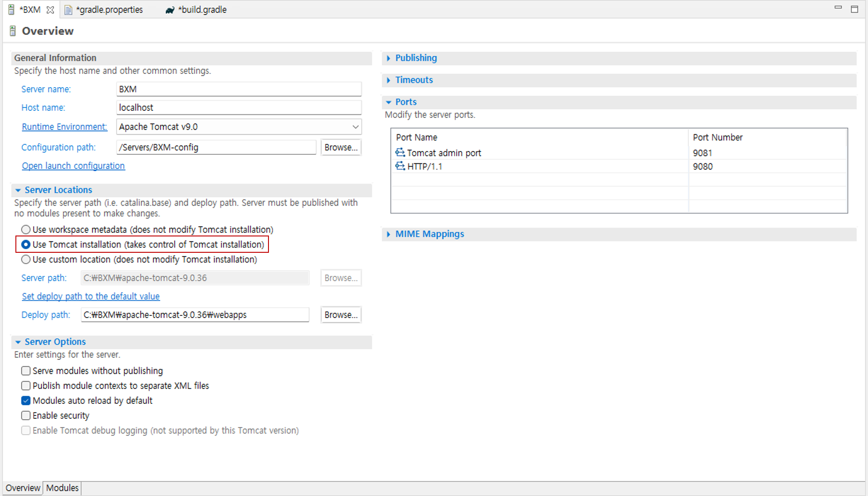Viewport: 868px width, 496px height.
Task: Open the build.gradle editor tab
Action: (202, 10)
